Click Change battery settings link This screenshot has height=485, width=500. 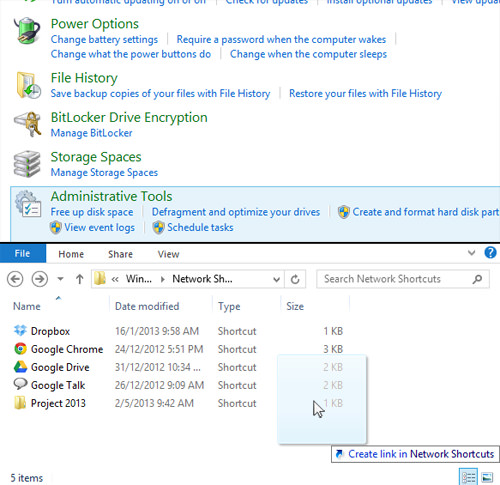tap(104, 40)
